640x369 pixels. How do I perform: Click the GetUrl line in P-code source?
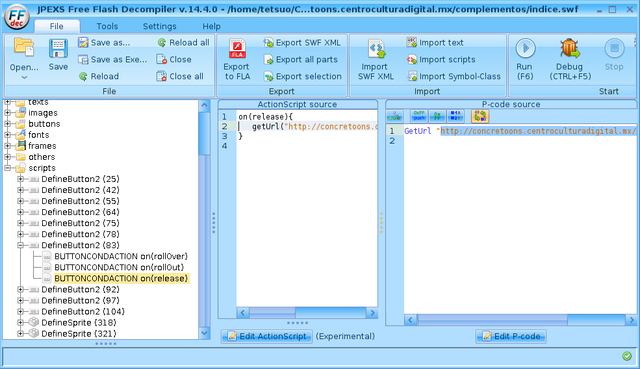tap(520, 131)
